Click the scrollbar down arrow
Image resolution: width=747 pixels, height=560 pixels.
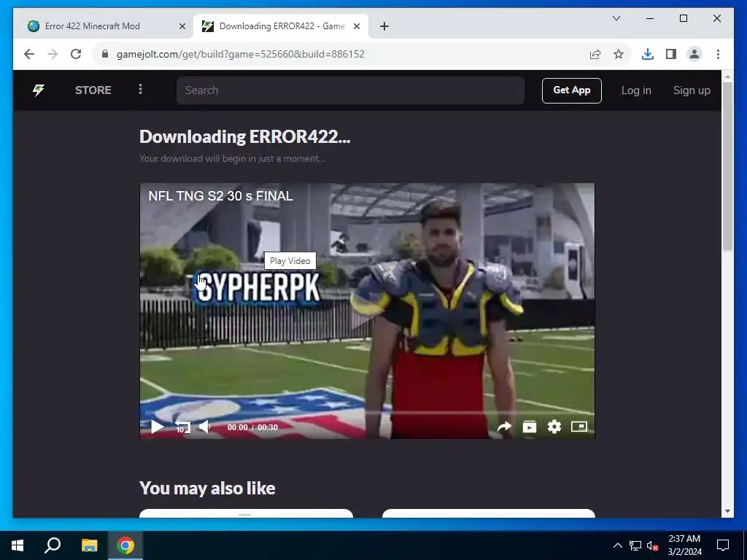(x=727, y=511)
